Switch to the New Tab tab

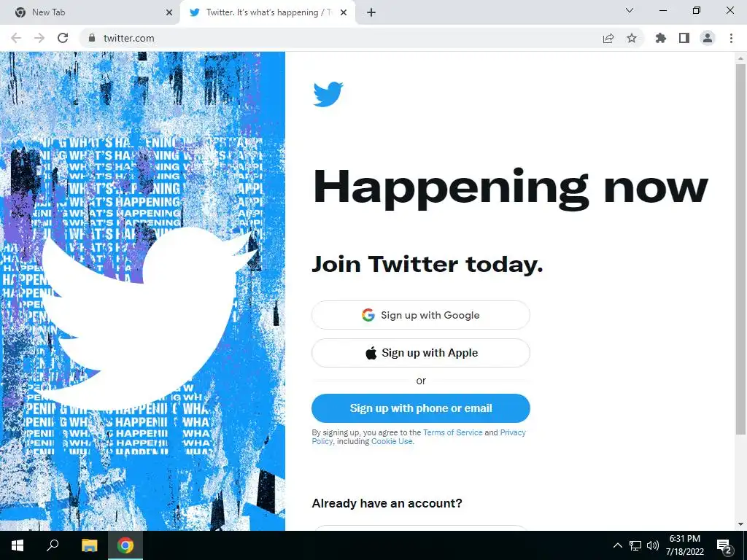tap(90, 12)
